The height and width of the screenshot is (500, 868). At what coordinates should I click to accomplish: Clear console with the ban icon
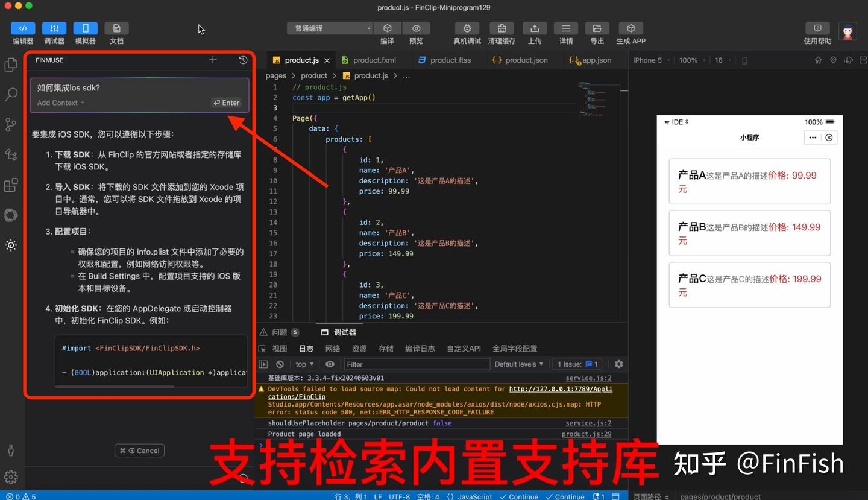tap(280, 364)
